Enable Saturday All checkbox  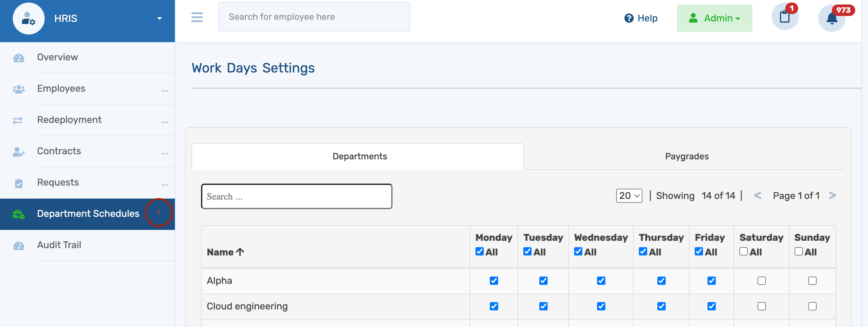click(x=743, y=252)
